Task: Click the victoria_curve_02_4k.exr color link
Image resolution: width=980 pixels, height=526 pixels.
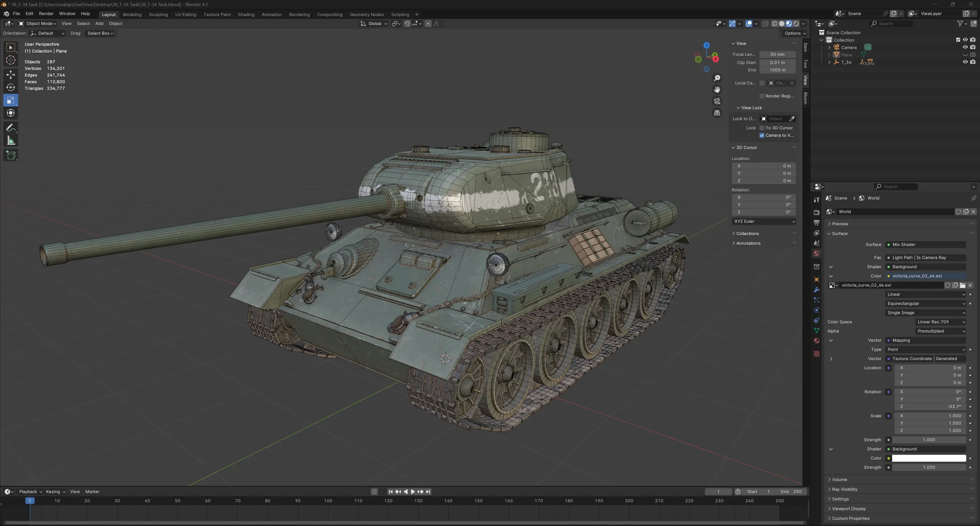Action: (x=926, y=276)
